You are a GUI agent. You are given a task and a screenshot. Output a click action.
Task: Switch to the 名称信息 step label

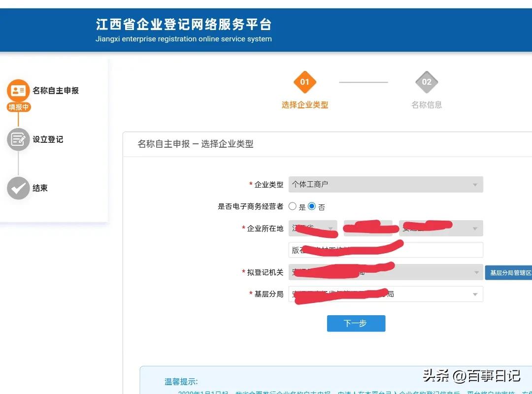click(427, 105)
